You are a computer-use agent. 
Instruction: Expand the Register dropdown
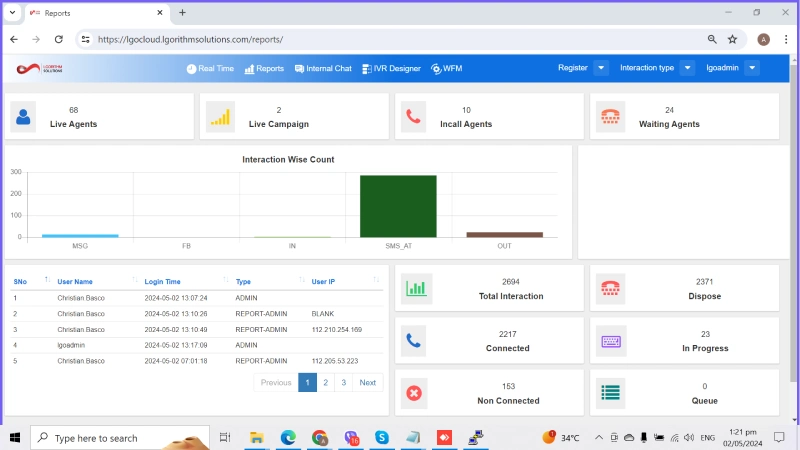600,68
